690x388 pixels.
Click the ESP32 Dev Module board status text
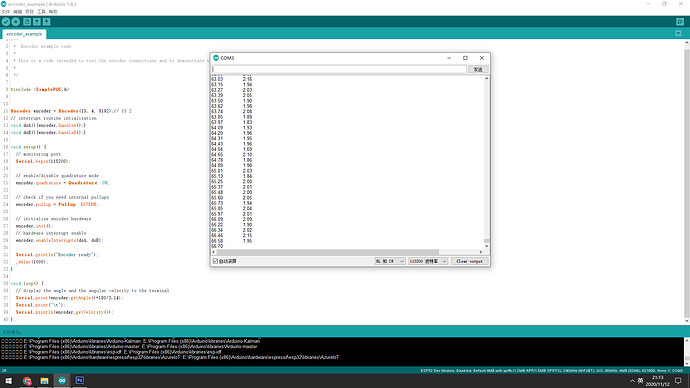tap(552, 370)
